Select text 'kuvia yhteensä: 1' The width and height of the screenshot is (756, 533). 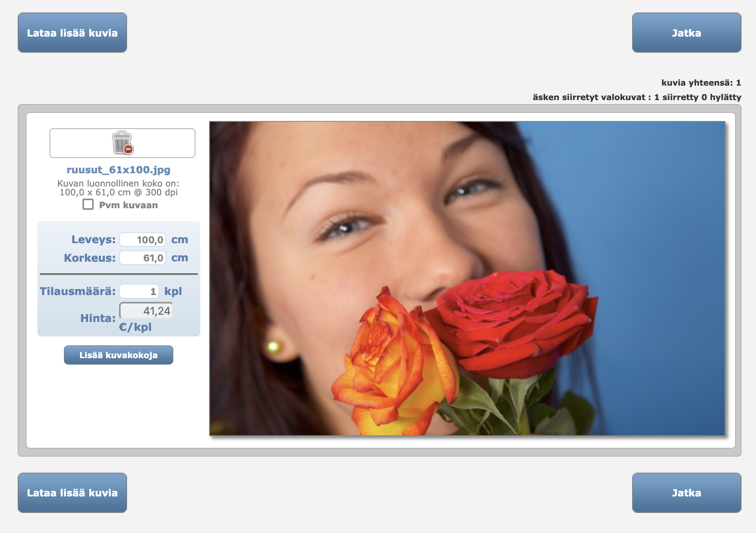(701, 83)
